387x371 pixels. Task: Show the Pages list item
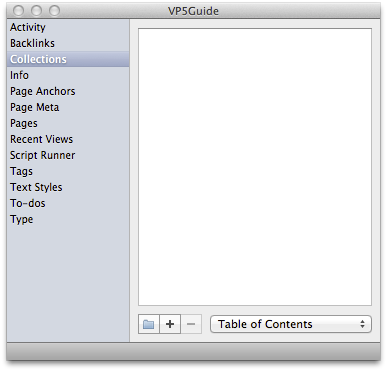click(x=68, y=123)
